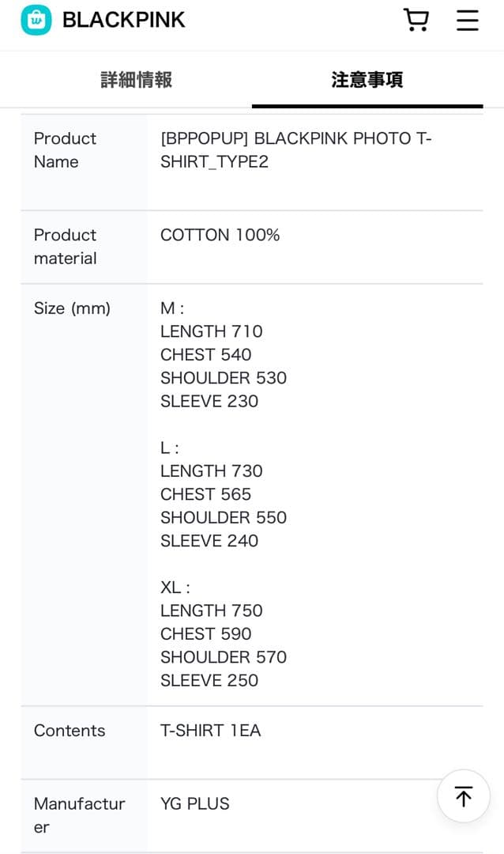Open the hamburger menu
This screenshot has width=504, height=854.
click(468, 20)
